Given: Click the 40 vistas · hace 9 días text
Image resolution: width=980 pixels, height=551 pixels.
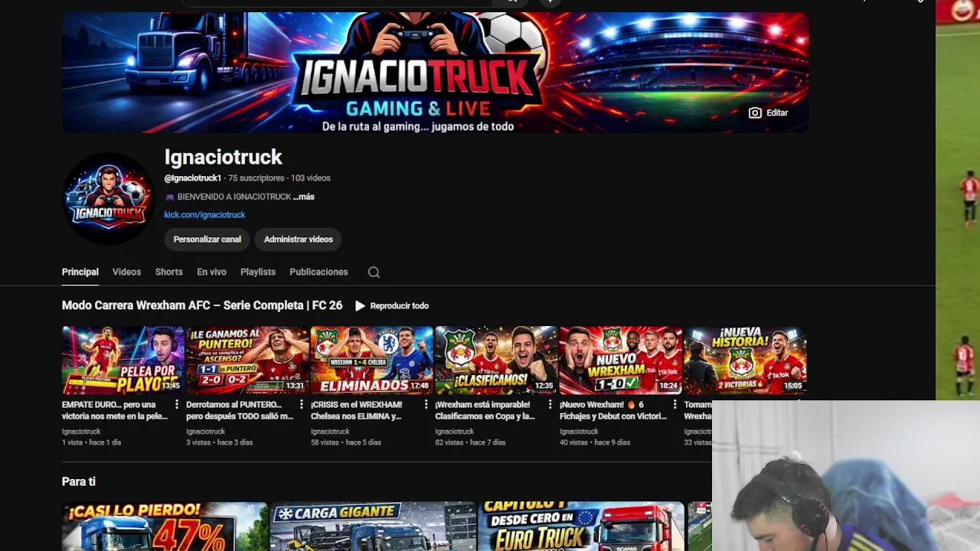Looking at the screenshot, I should [594, 442].
